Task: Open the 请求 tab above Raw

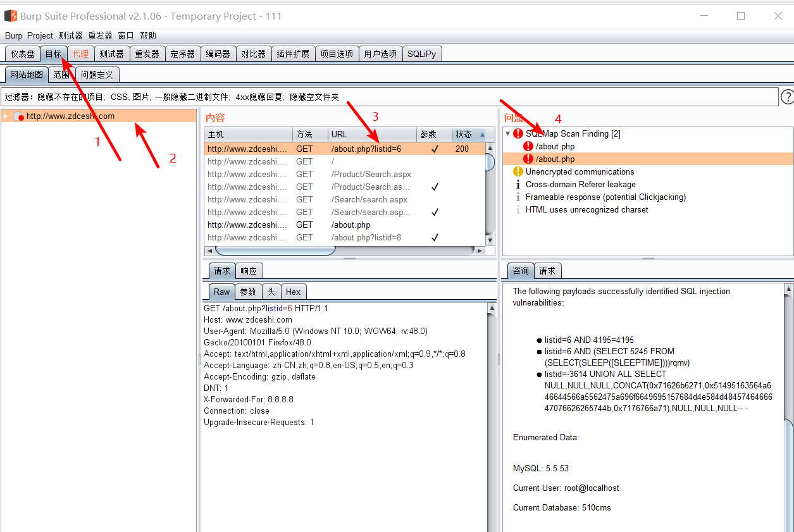Action: [222, 271]
